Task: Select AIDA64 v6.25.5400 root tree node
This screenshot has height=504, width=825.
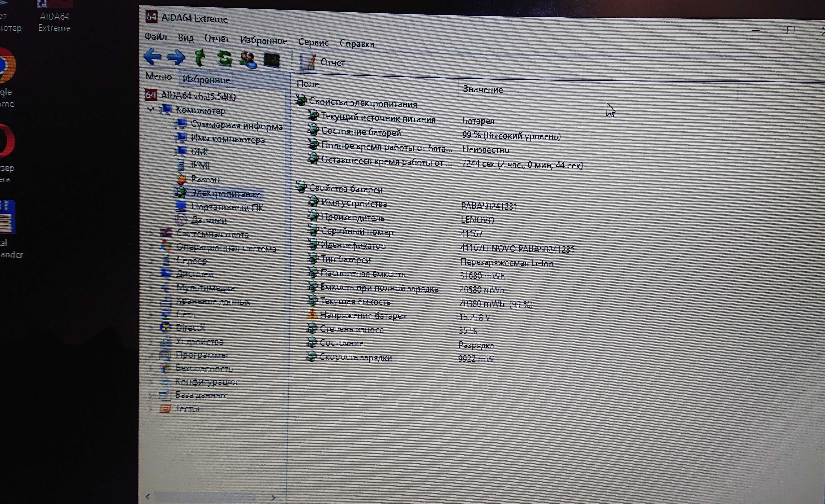Action: 190,96
